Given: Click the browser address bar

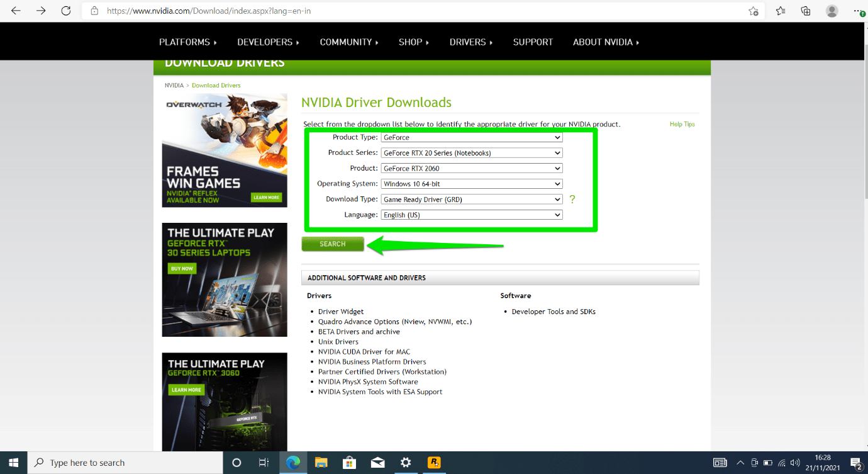Looking at the screenshot, I should tap(252, 11).
